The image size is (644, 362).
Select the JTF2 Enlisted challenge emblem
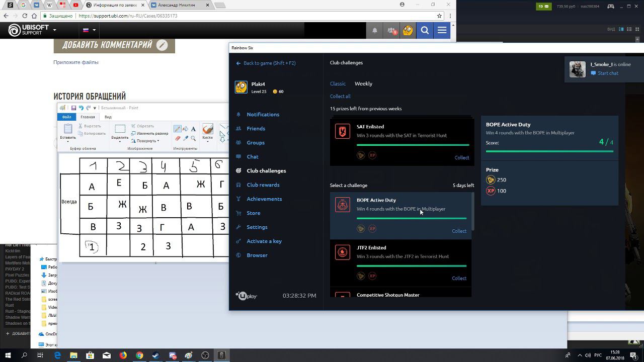343,252
